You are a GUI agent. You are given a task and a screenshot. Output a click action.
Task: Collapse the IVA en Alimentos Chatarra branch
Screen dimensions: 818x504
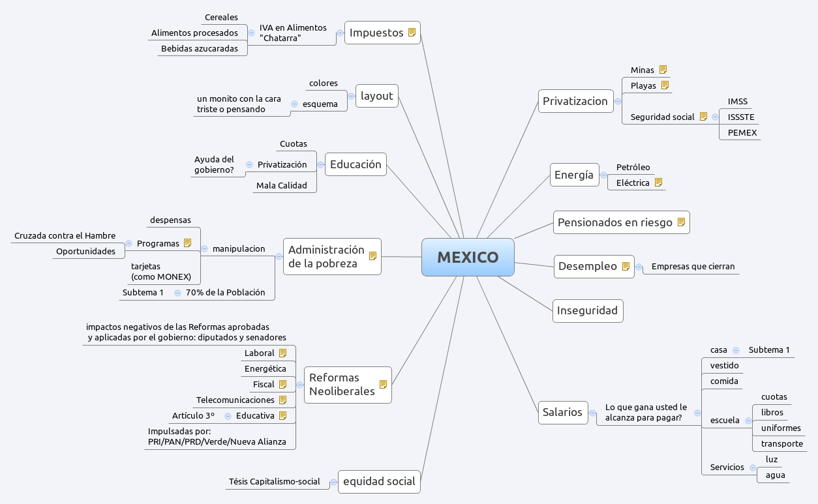pos(253,33)
